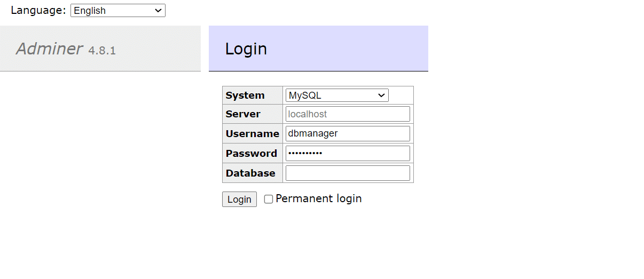This screenshot has height=279, width=644.
Task: Click the Username row label
Action: [x=253, y=133]
